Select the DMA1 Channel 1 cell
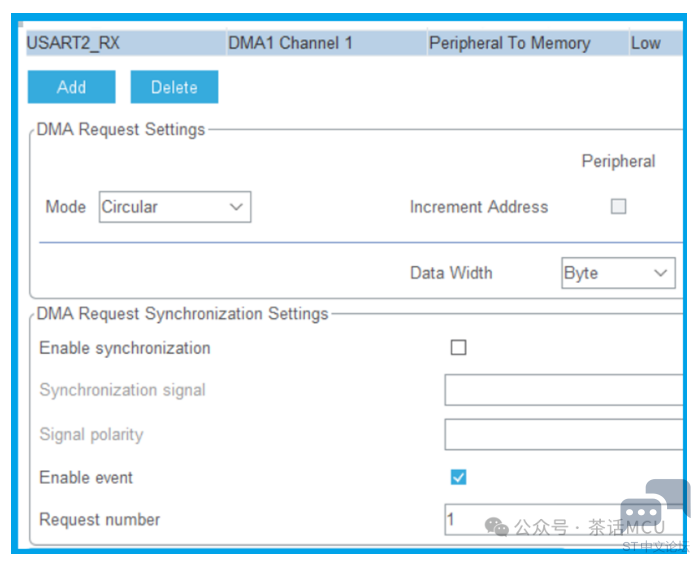 pos(290,43)
